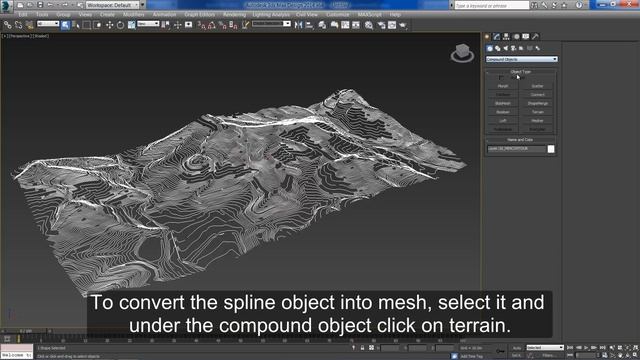Image resolution: width=640 pixels, height=360 pixels.
Task: Select Systems category in Create panel
Action: [538, 48]
